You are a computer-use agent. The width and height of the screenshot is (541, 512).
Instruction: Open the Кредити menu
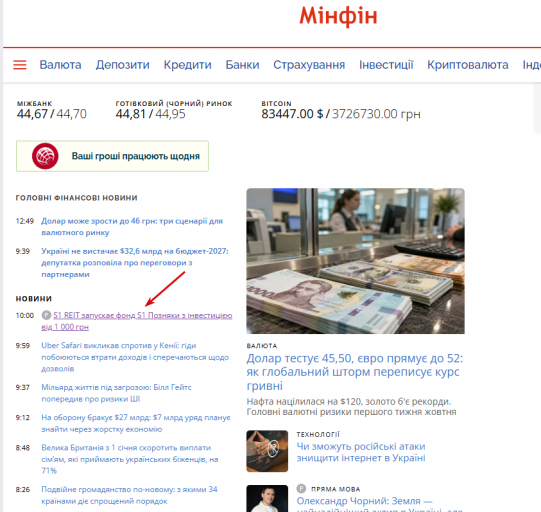click(187, 65)
